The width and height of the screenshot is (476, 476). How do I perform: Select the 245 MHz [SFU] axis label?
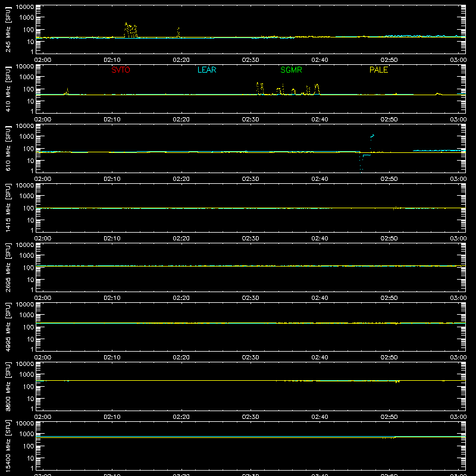(x=8, y=29)
